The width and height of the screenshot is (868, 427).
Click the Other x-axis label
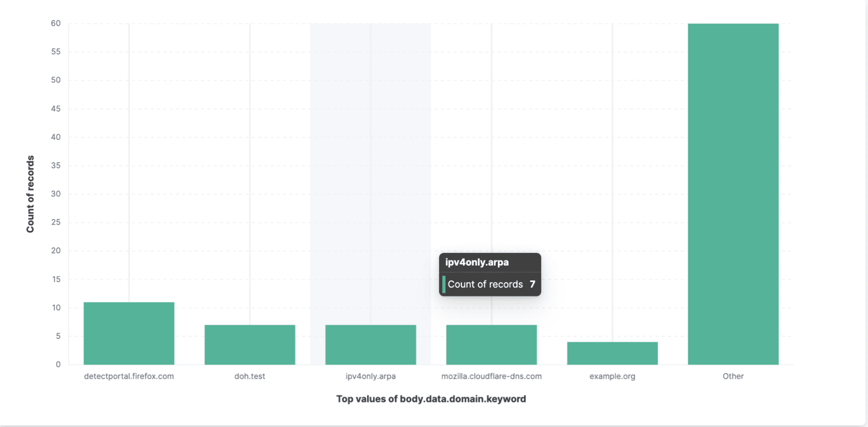[733, 376]
